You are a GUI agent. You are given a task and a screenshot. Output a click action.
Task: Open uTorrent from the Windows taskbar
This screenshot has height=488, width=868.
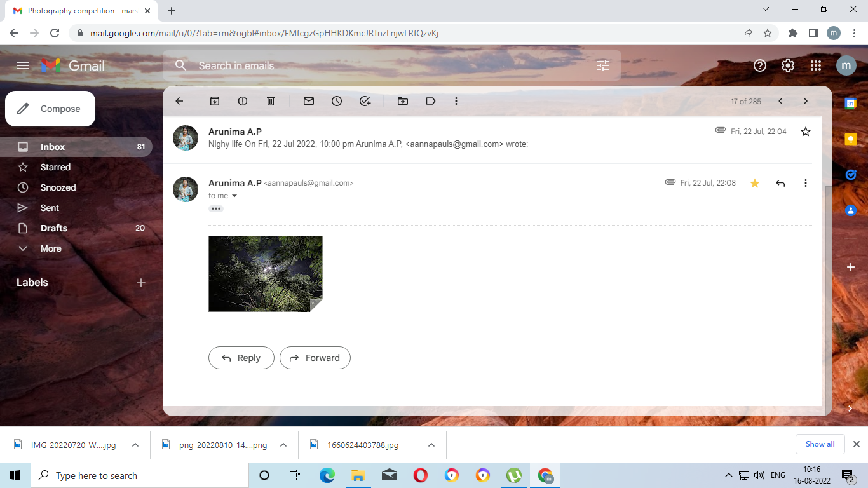coord(514,475)
